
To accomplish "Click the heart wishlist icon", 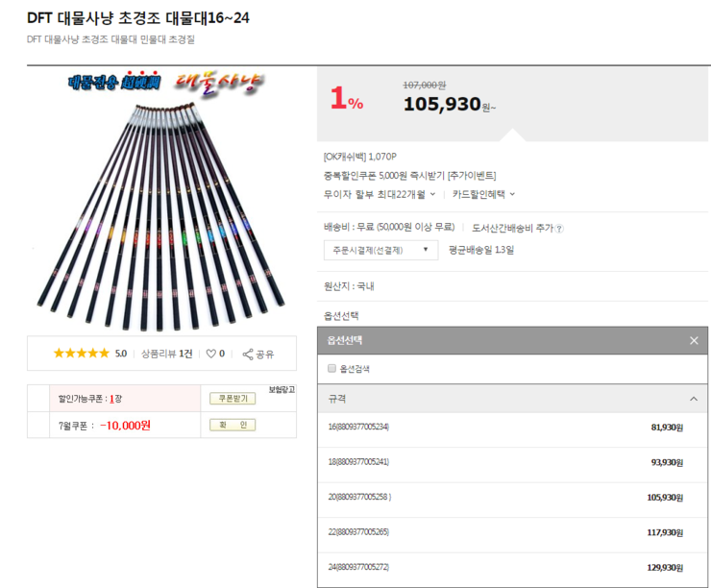I will (210, 354).
